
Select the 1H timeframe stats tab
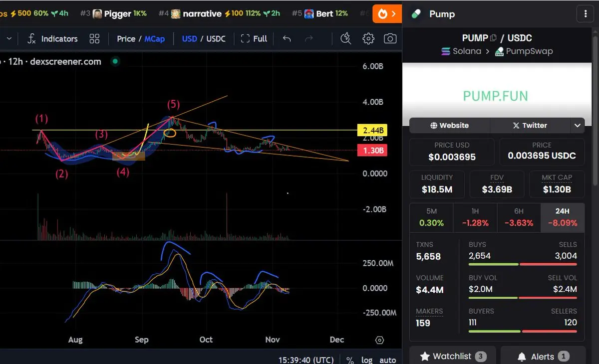(475, 217)
